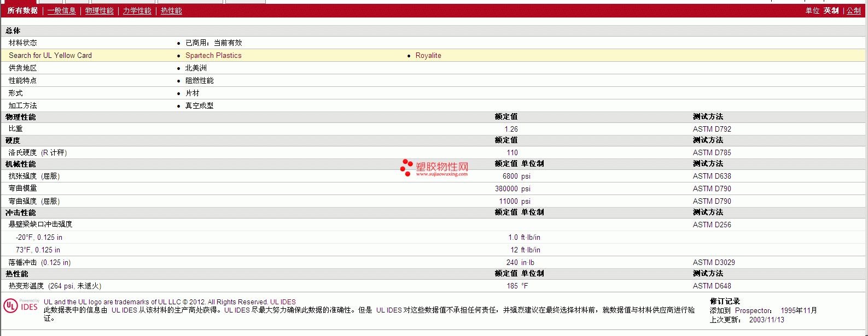Click ASTM D785 test method
The height and width of the screenshot is (336, 868).
712,152
